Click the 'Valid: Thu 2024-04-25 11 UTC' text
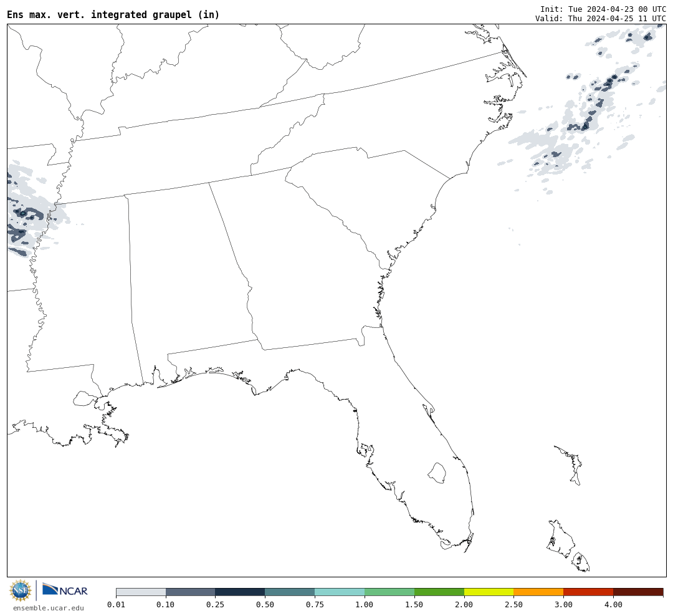Screen dimensions: 673x616 click(x=601, y=19)
